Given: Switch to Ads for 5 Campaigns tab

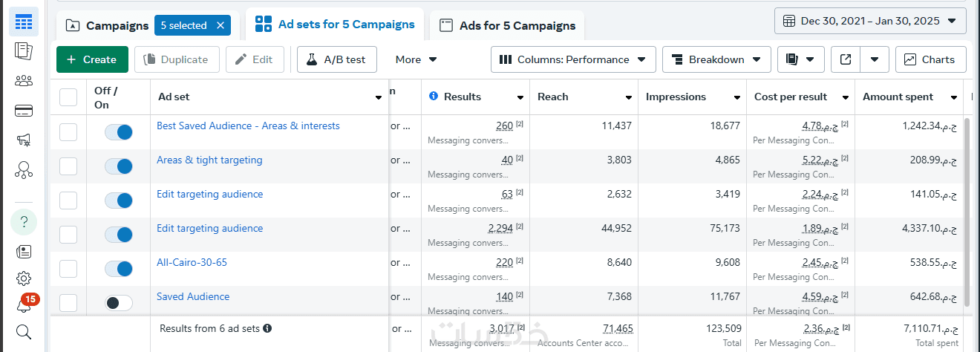Looking at the screenshot, I should coord(507,26).
